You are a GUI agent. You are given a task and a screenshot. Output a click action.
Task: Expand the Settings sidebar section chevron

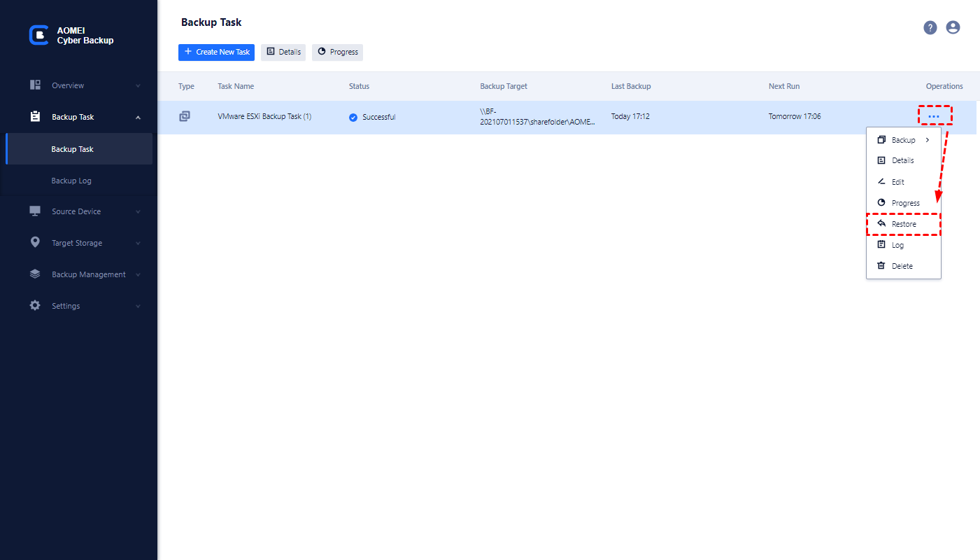[x=138, y=306]
